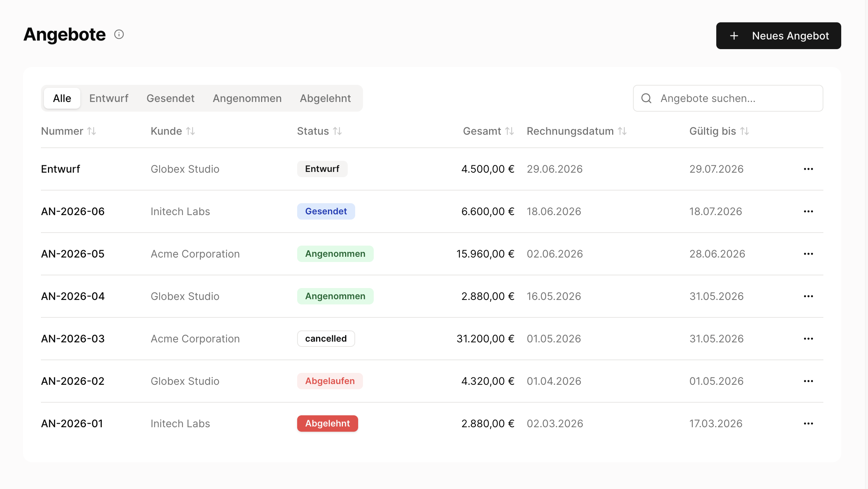868x489 pixels.
Task: Open actions menu for AN-2026-01
Action: click(x=808, y=424)
